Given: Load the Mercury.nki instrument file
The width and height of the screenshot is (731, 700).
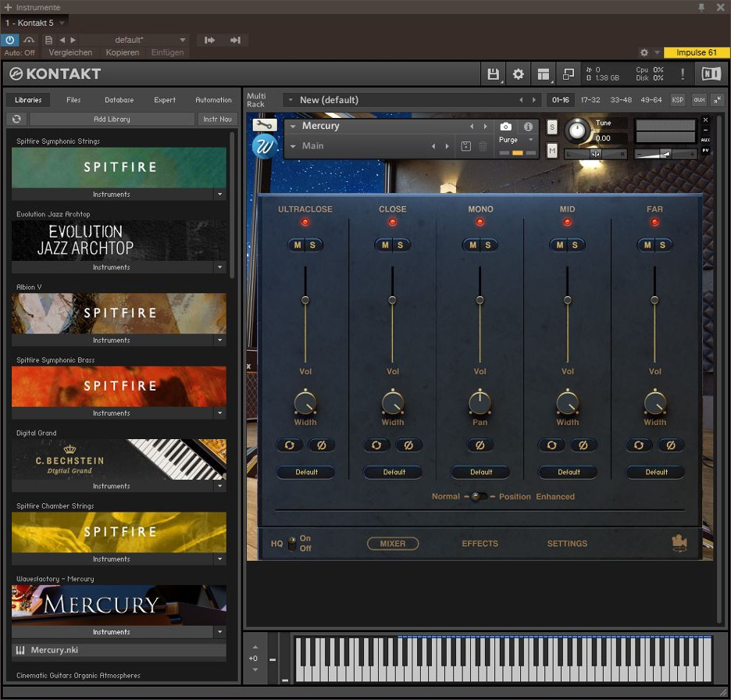Looking at the screenshot, I should 119,650.
